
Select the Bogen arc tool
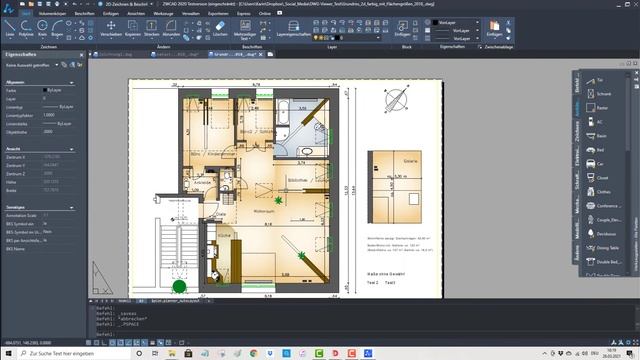(57, 28)
